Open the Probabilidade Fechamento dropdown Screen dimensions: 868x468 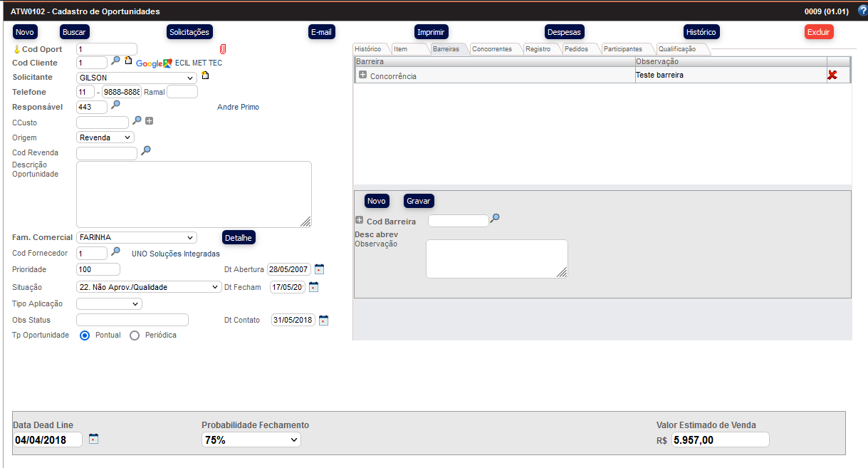[251, 440]
